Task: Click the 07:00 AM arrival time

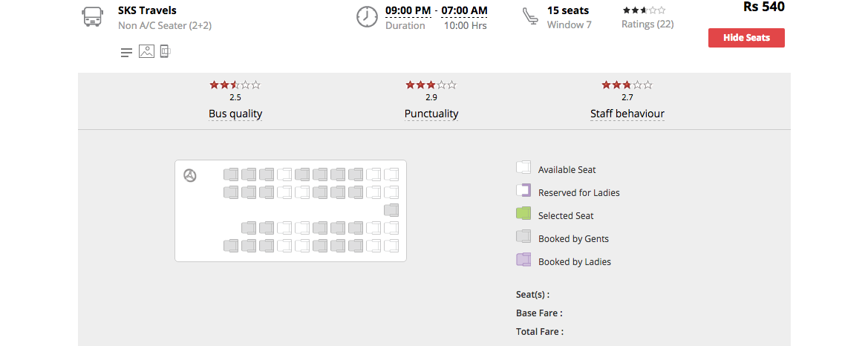Action: click(464, 10)
